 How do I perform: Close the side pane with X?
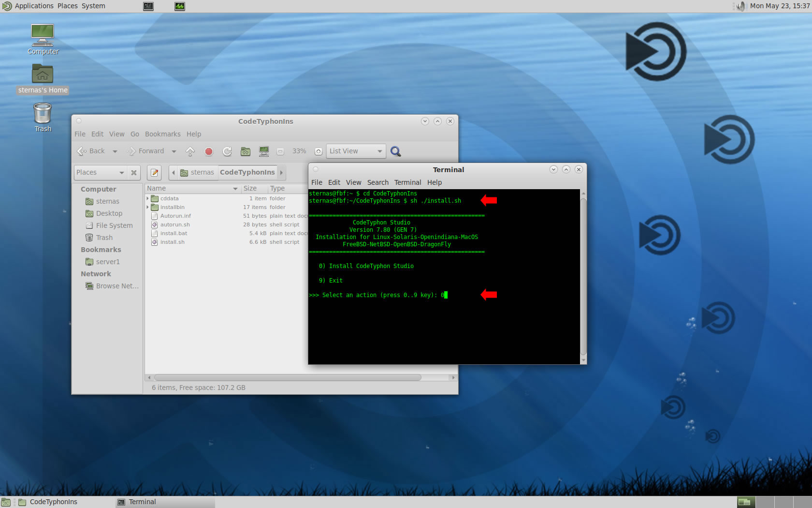click(134, 172)
